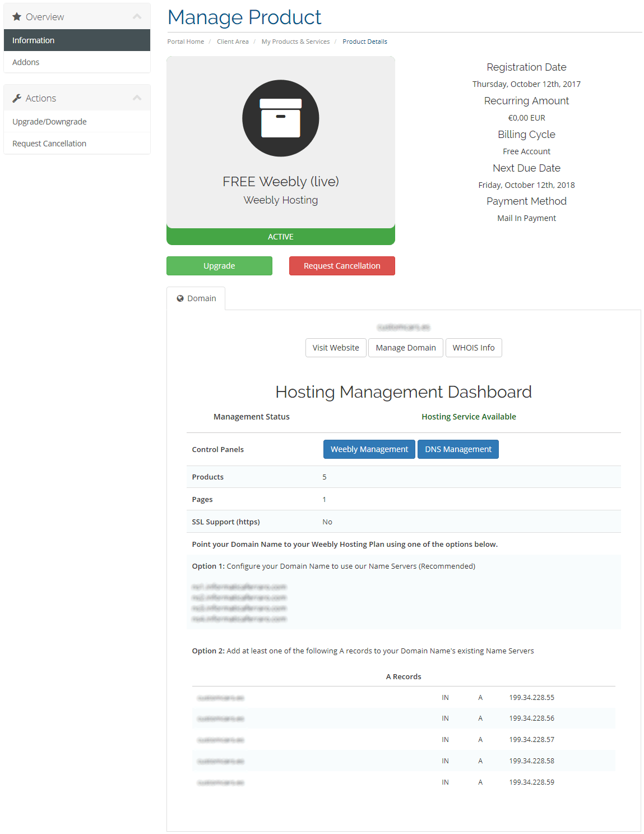Screen dimensions: 644x834
Task: Click the Pages count value 1
Action: click(324, 500)
